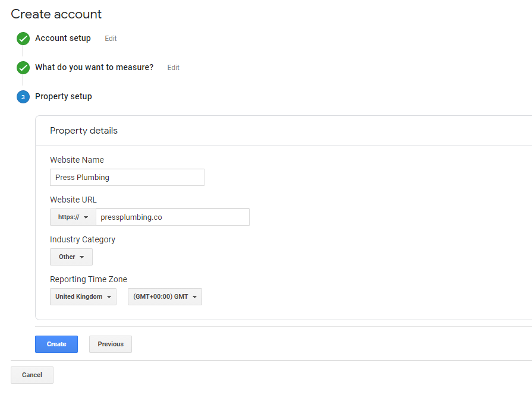This screenshot has height=395, width=532.
Task: Click the blue step 3 circle icon
Action: point(23,97)
